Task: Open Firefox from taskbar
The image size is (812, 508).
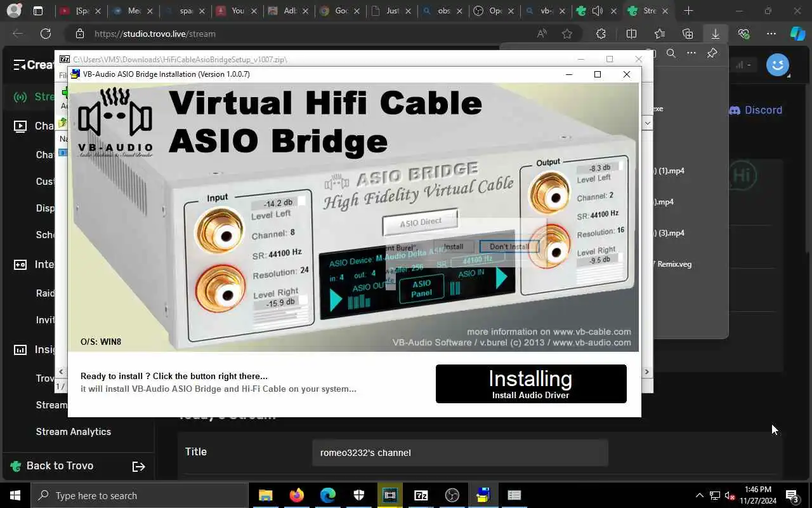Action: pyautogui.click(x=296, y=495)
